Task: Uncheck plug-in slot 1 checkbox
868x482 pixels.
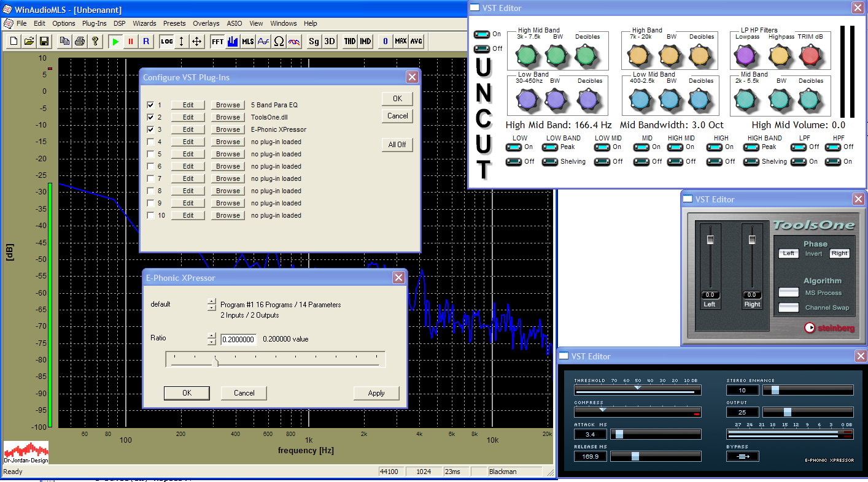Action: (x=151, y=105)
